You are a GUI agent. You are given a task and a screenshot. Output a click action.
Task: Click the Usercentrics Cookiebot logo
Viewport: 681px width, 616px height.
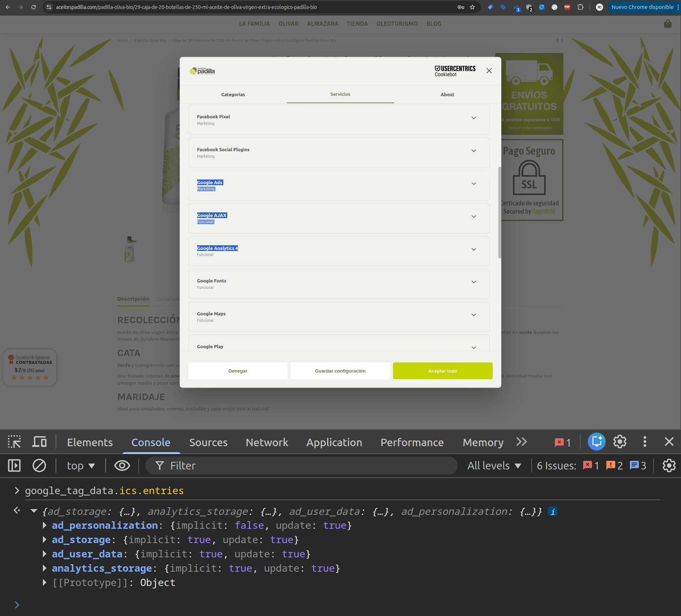455,71
